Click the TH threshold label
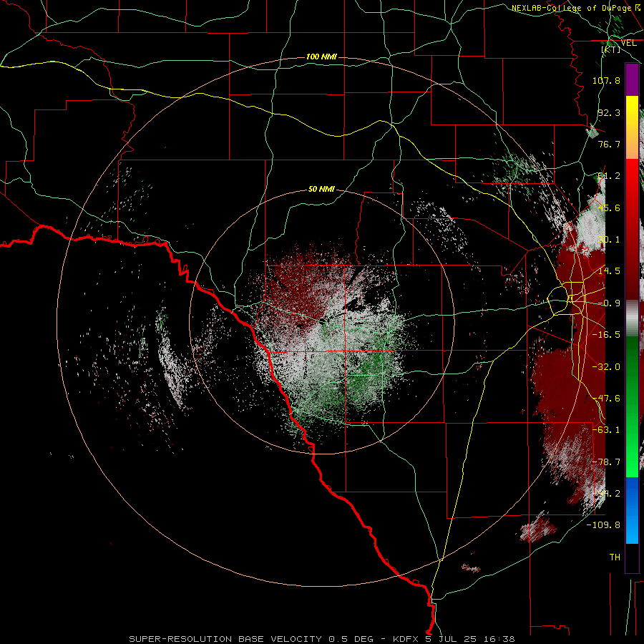This screenshot has height=644, width=644. click(x=615, y=557)
